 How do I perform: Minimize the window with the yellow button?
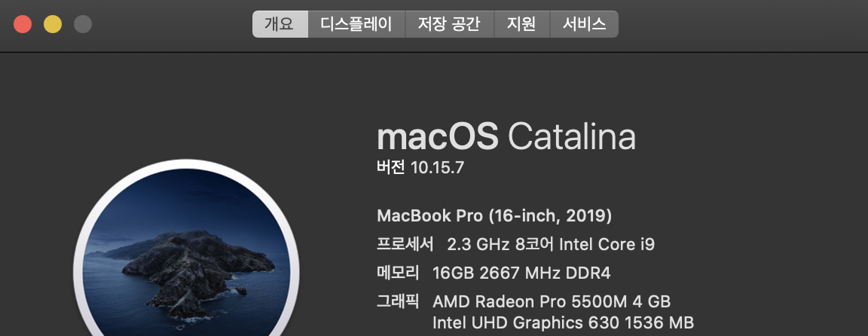(x=53, y=24)
